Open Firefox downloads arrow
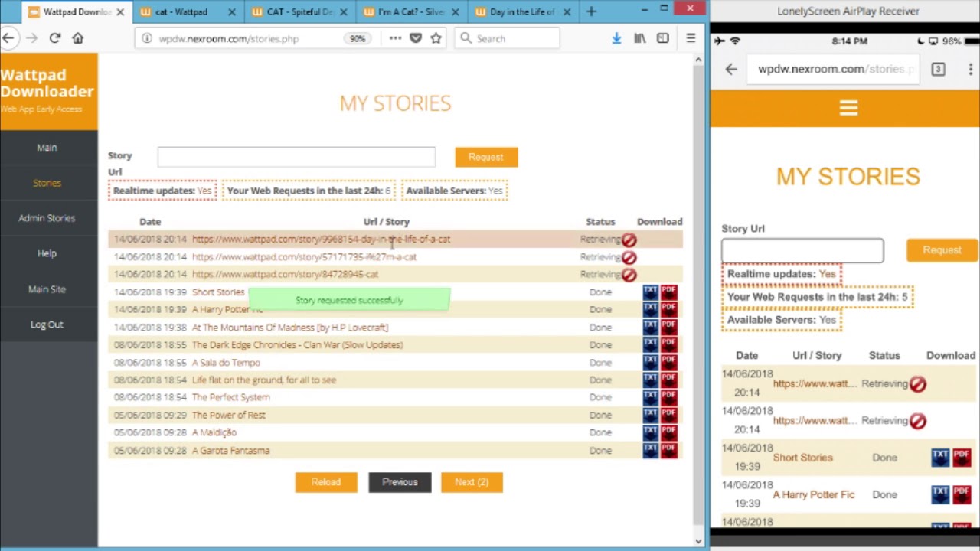Image resolution: width=980 pixels, height=551 pixels. pos(616,38)
